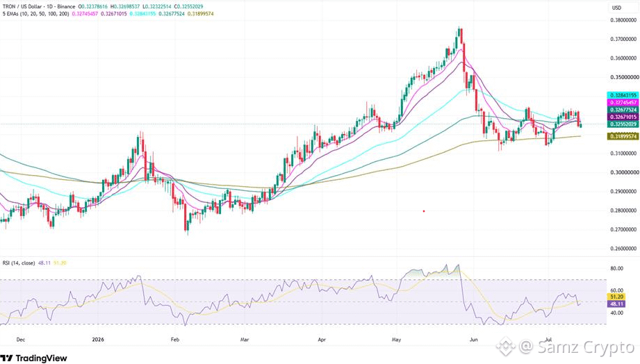Select the RSI (14, close) indicator legend

(19, 263)
